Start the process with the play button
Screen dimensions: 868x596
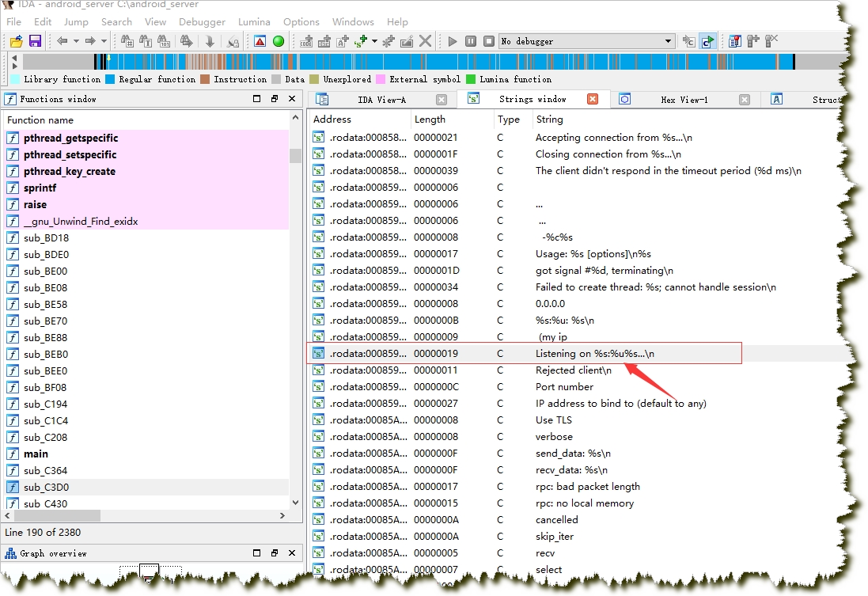453,41
